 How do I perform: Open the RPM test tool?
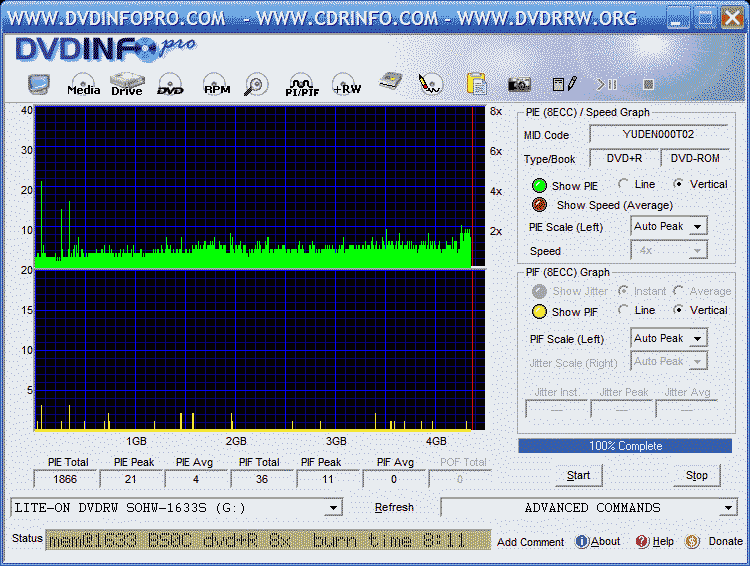click(x=216, y=85)
